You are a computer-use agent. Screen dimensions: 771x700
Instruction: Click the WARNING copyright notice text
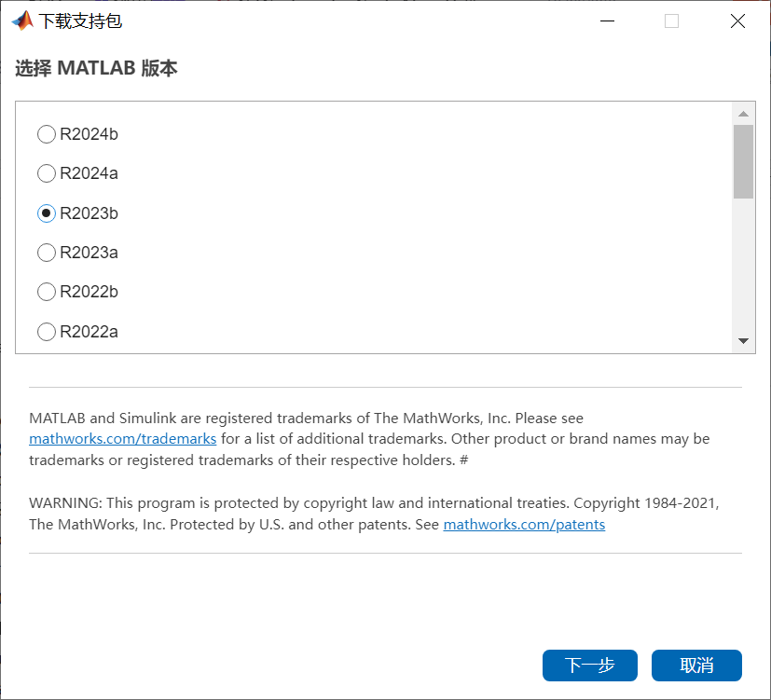pos(374,514)
